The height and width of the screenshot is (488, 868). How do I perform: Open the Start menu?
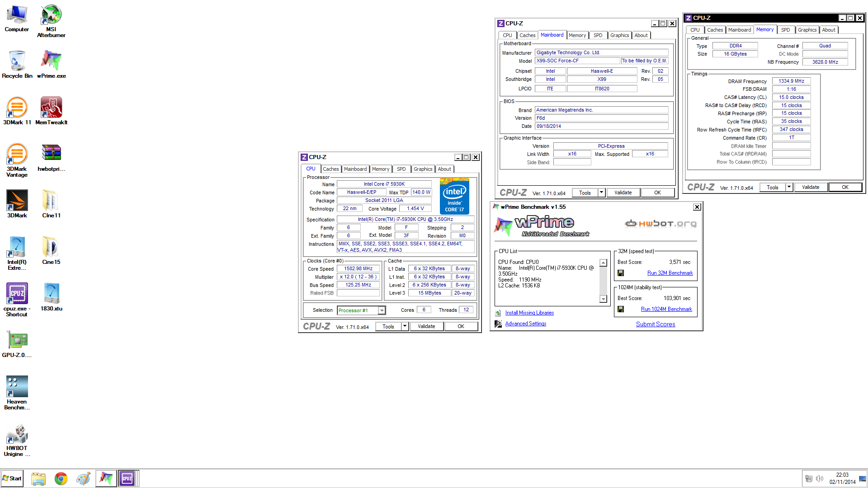pos(12,479)
